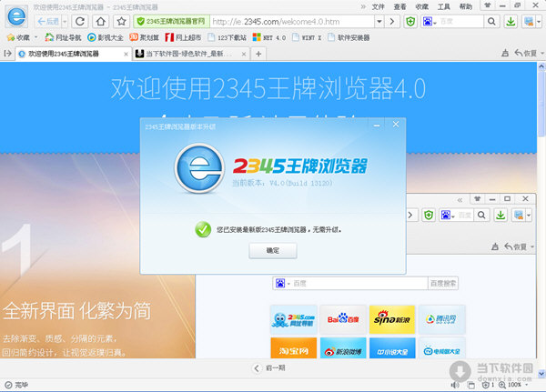Close the 欢迎使用2345王牌浏览器 tab
The image size is (546, 392).
(126, 54)
